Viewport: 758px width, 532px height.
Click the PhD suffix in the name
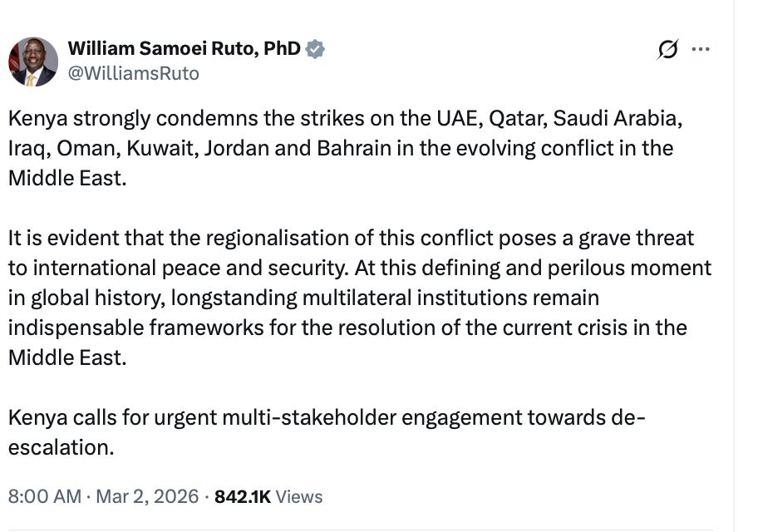(282, 49)
